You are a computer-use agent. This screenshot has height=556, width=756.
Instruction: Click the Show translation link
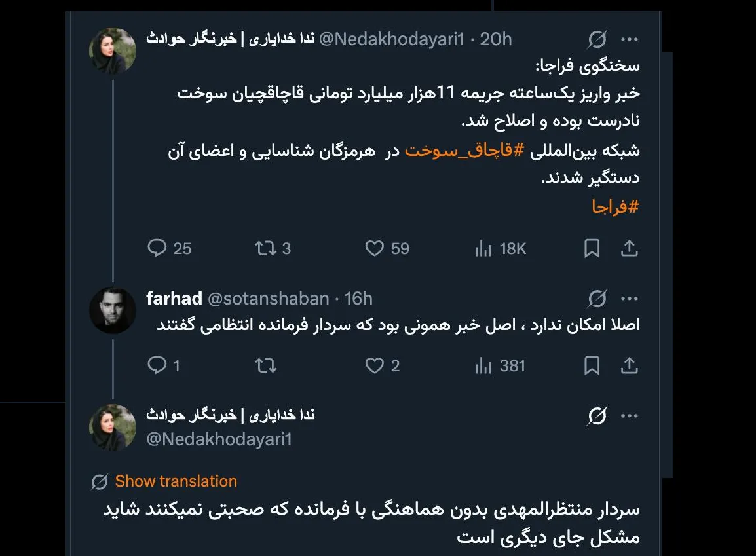[176, 481]
